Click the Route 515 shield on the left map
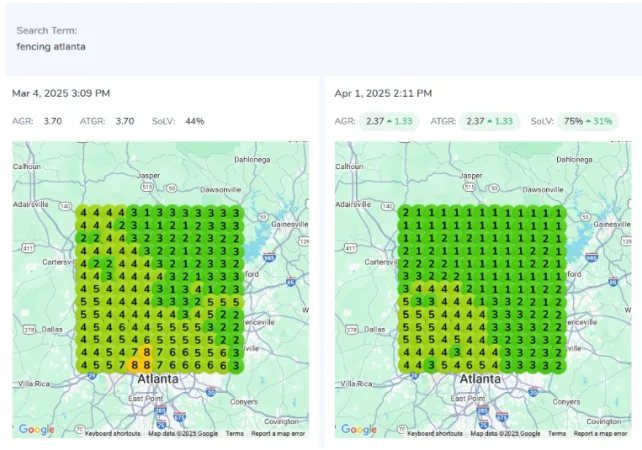This screenshot has width=642, height=450. point(145,185)
